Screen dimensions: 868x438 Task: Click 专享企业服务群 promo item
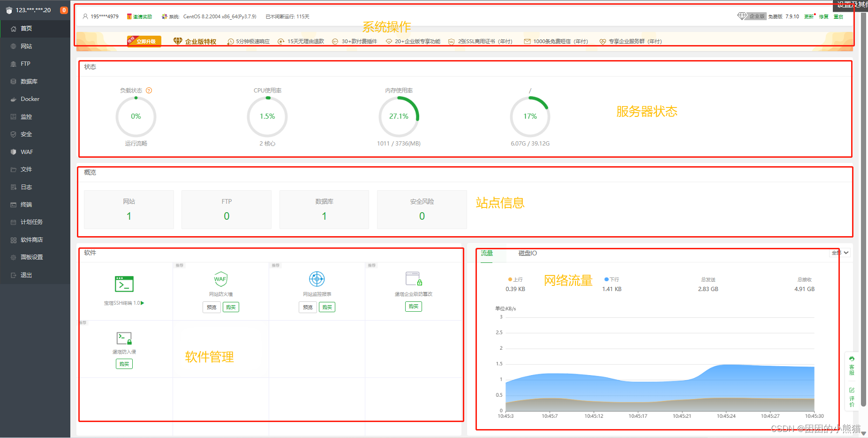pyautogui.click(x=631, y=41)
